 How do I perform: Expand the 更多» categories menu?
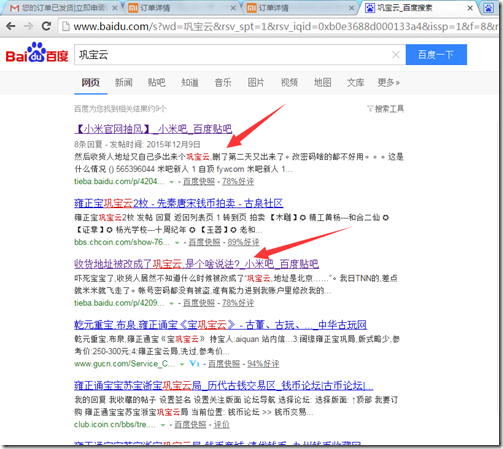(x=389, y=82)
